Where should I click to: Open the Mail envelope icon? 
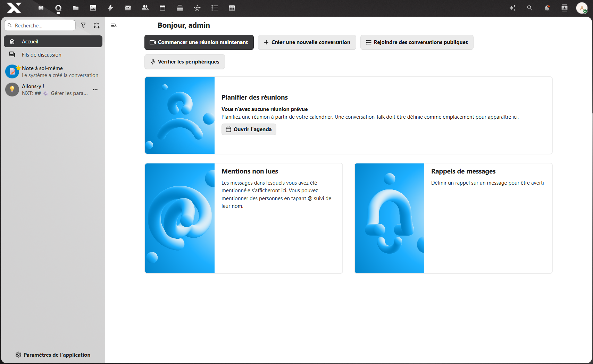(128, 8)
